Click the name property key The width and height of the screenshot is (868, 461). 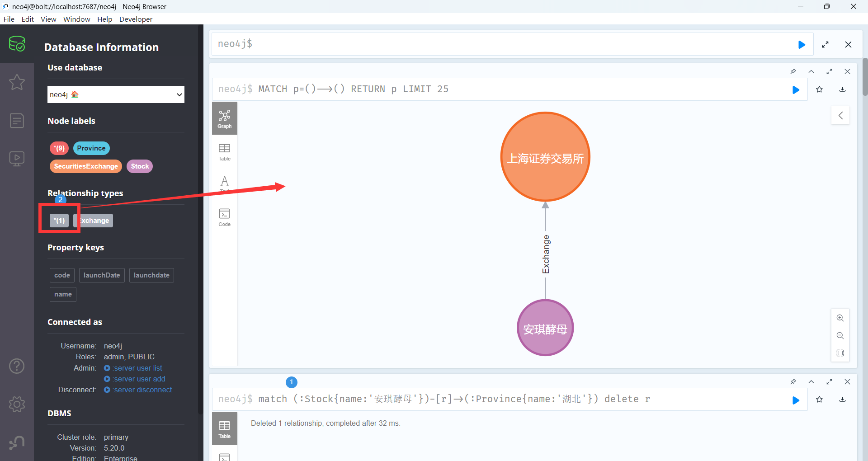point(63,294)
